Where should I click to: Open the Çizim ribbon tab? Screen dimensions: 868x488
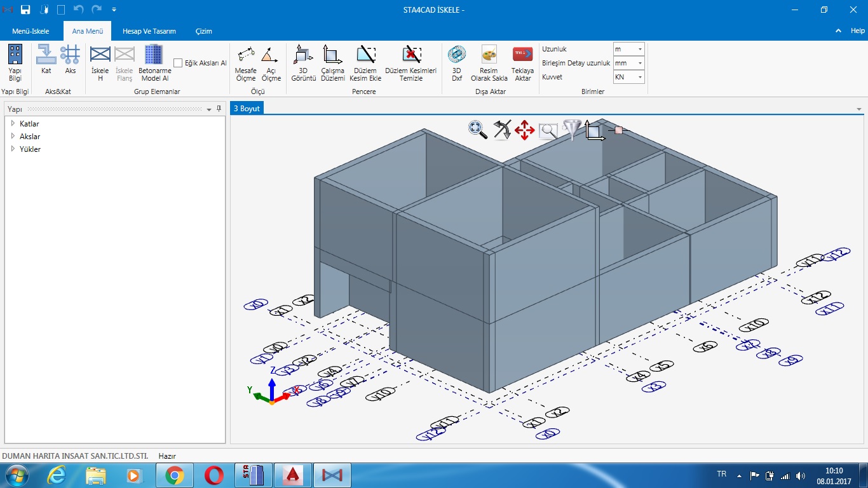pos(203,31)
